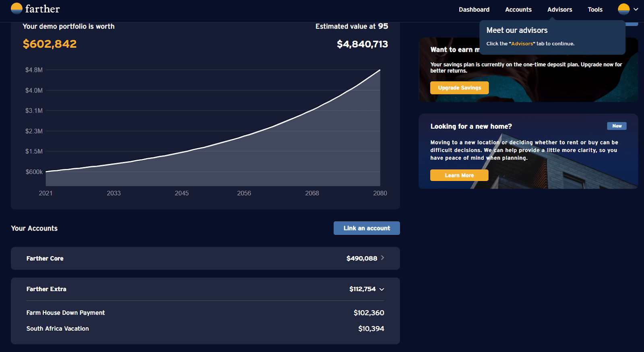This screenshot has height=352, width=644.
Task: Click the $4,840,713 estimated value
Action: pyautogui.click(x=362, y=44)
